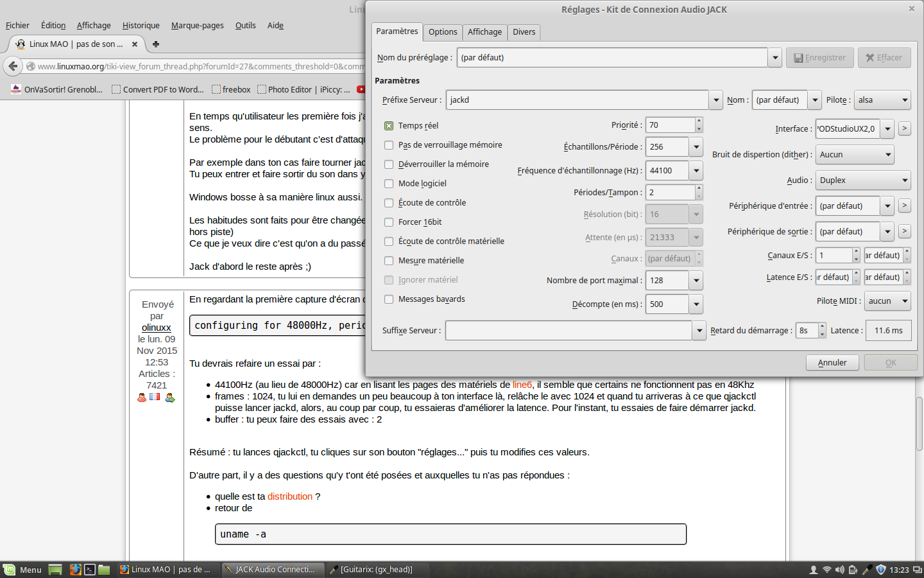Open the distribution link in the post
The image size is (924, 578).
point(290,496)
